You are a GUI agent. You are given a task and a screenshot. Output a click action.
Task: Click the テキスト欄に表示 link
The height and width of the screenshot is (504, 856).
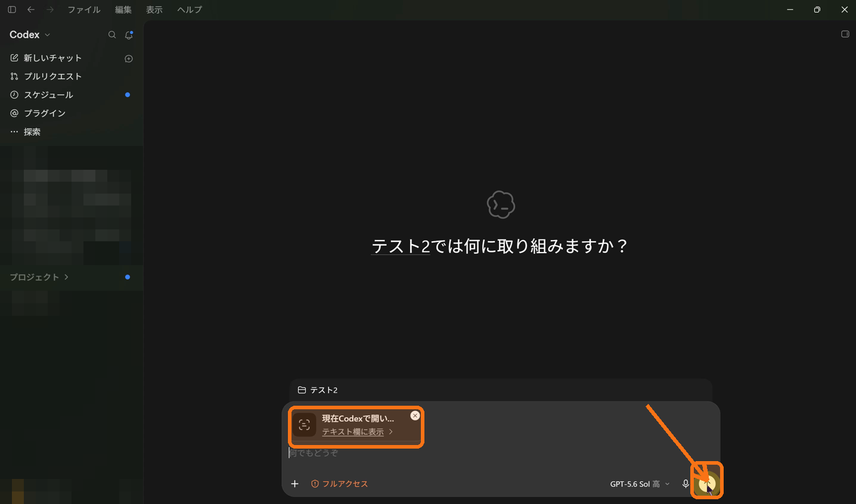point(353,432)
